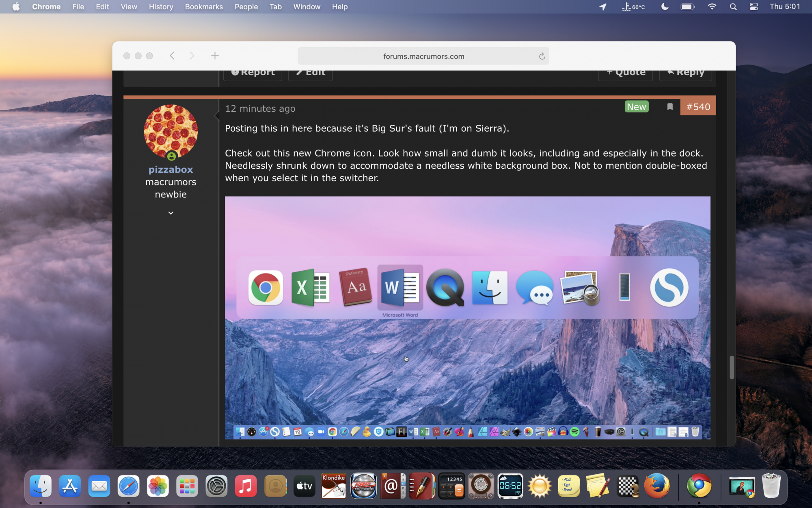The image size is (812, 508).
Task: Click the Reply button
Action: (x=685, y=74)
